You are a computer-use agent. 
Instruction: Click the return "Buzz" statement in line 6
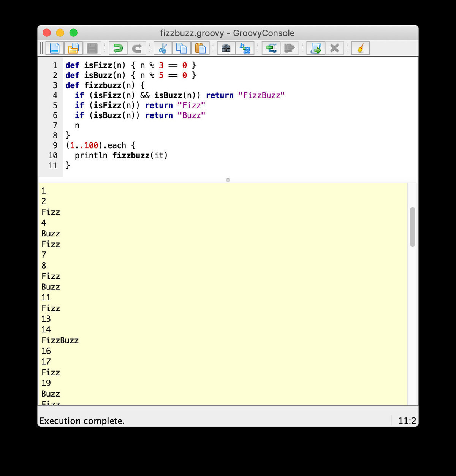(175, 115)
